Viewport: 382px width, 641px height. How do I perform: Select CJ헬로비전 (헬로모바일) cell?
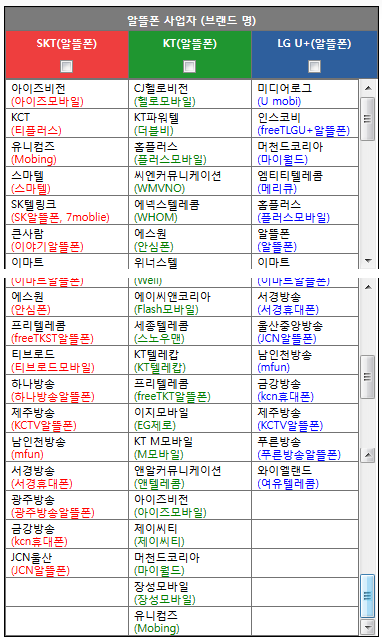[x=190, y=94]
